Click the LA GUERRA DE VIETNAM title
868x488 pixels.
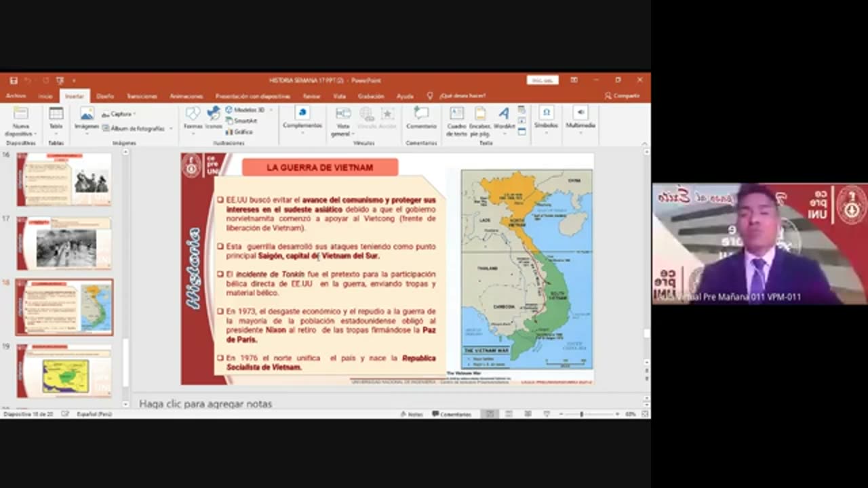click(x=320, y=167)
